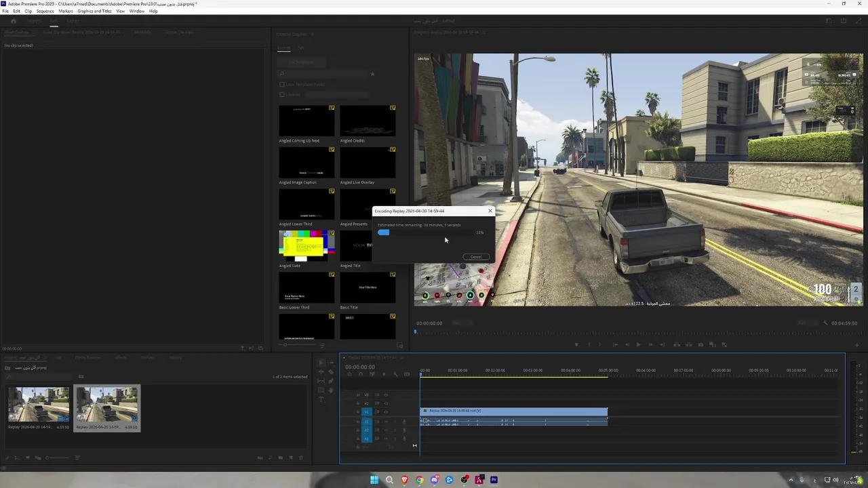Click Cancel in the Encoding dialog

(476, 257)
